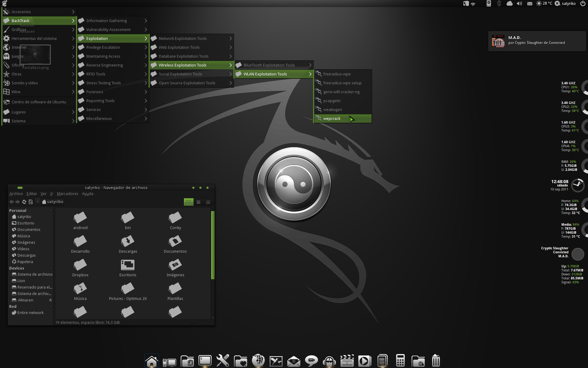
Task: Open the media player play dock icon
Action: coord(365,361)
